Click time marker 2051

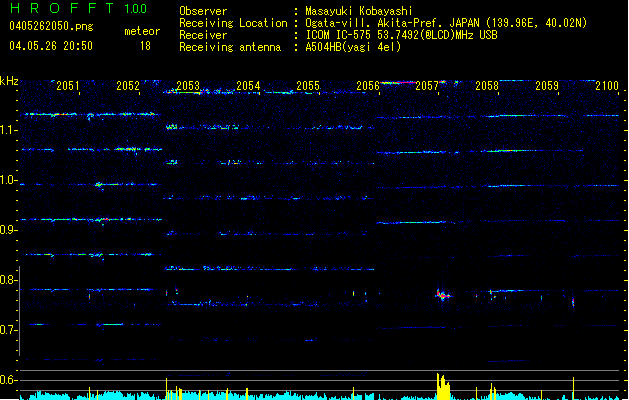67,86
